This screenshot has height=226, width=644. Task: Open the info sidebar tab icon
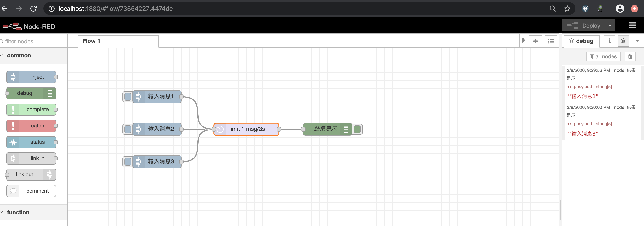pyautogui.click(x=609, y=41)
